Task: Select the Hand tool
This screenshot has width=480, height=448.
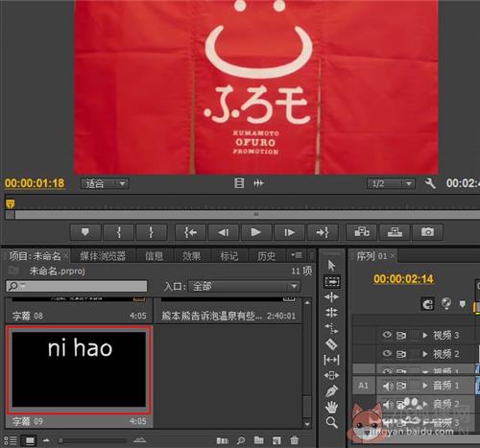Action: pos(332,407)
